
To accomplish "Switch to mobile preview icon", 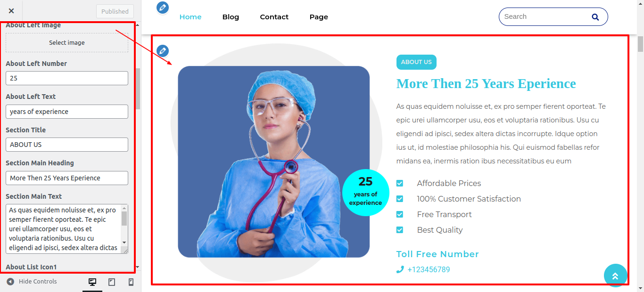I will [x=131, y=282].
